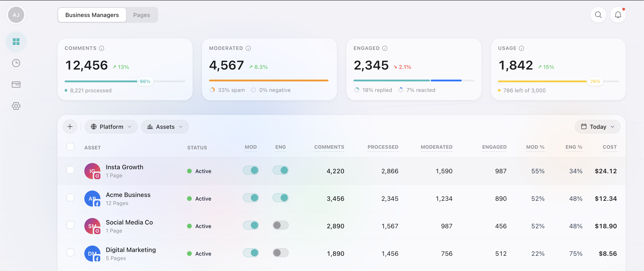
Task: Click the 74% usage progress bar
Action: pyautogui.click(x=595, y=81)
